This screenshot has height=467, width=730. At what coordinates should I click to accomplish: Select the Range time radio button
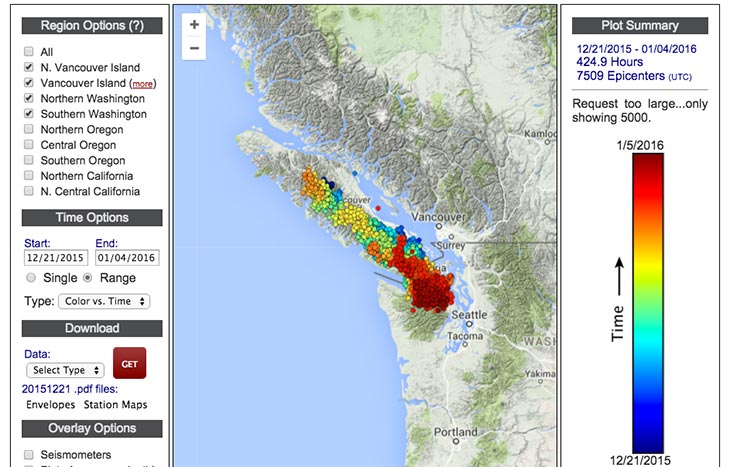point(87,277)
